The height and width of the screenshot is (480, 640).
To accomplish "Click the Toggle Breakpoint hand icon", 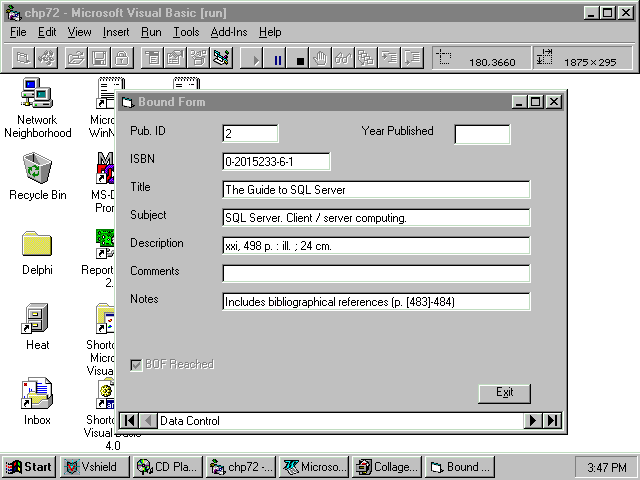I will click(321, 60).
